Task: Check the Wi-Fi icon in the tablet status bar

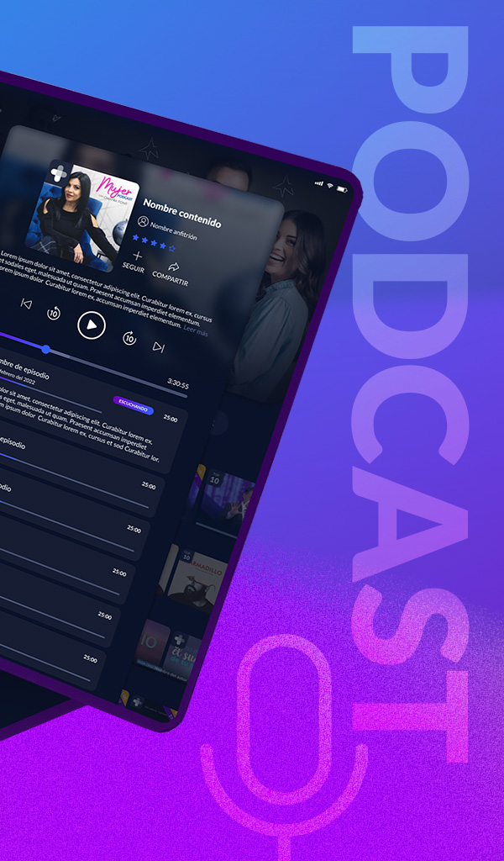Action: (330, 186)
